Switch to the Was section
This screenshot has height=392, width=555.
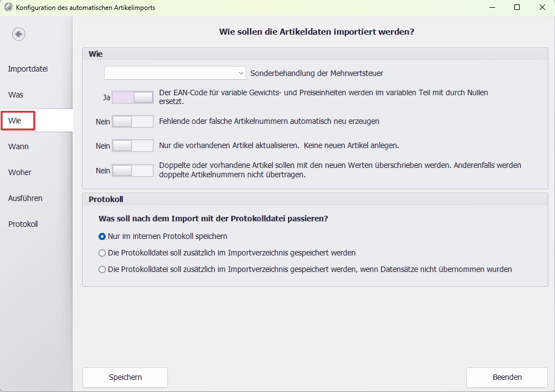tap(15, 95)
